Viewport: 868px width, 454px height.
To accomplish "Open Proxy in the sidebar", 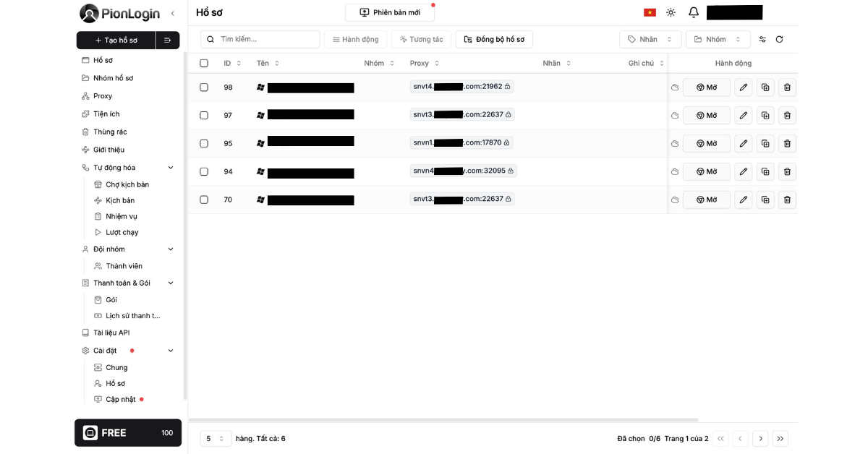I will click(103, 96).
